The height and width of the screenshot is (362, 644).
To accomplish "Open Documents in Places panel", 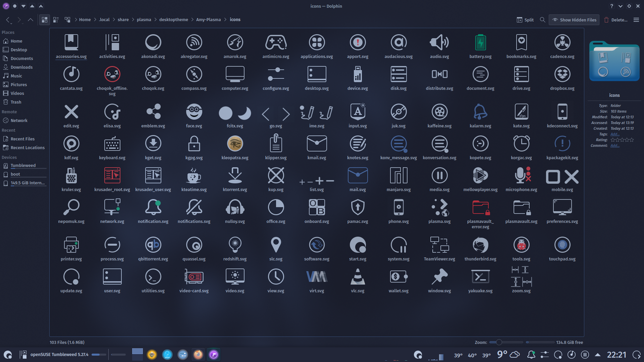I will (x=25, y=58).
